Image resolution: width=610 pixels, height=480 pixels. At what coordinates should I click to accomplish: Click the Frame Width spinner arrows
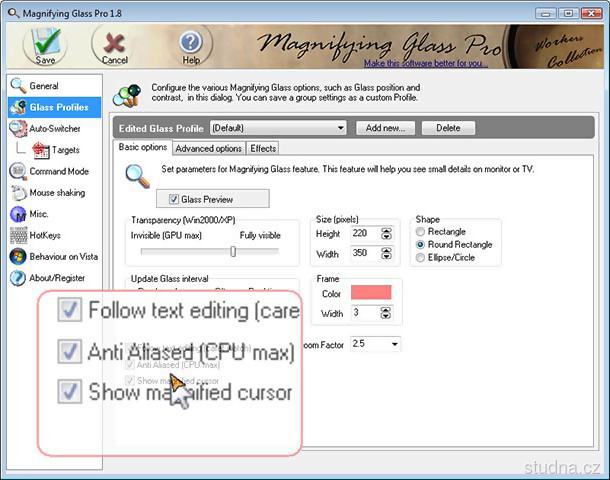tap(386, 313)
